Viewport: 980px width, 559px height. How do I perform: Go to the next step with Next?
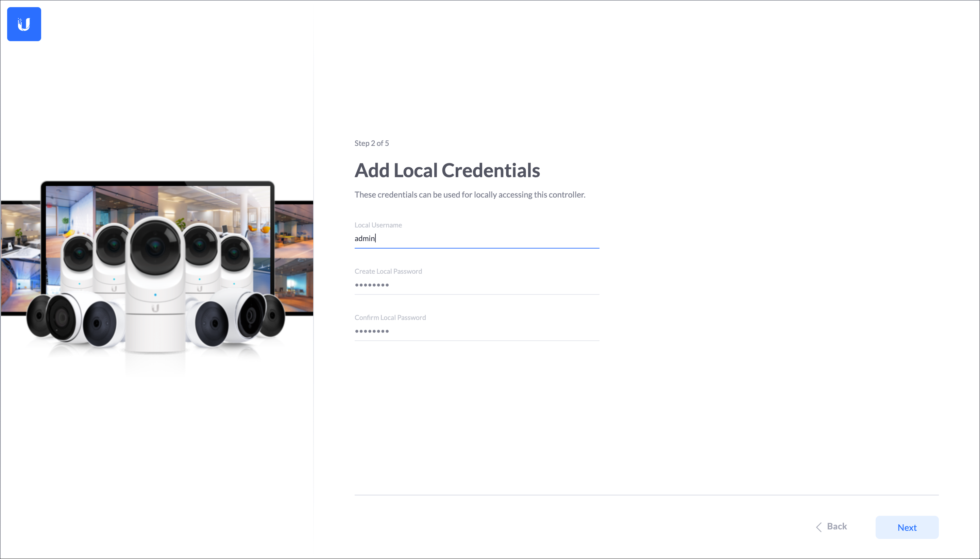click(x=907, y=527)
